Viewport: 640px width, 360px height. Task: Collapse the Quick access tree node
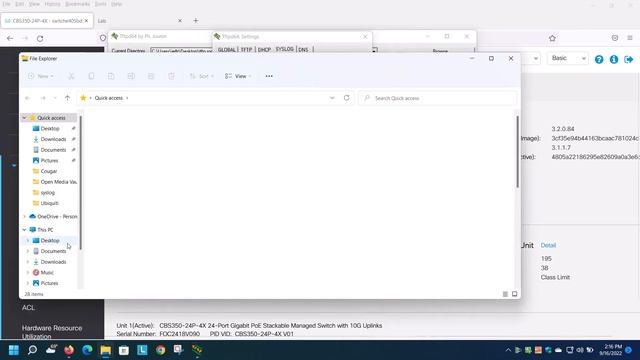pos(24,118)
